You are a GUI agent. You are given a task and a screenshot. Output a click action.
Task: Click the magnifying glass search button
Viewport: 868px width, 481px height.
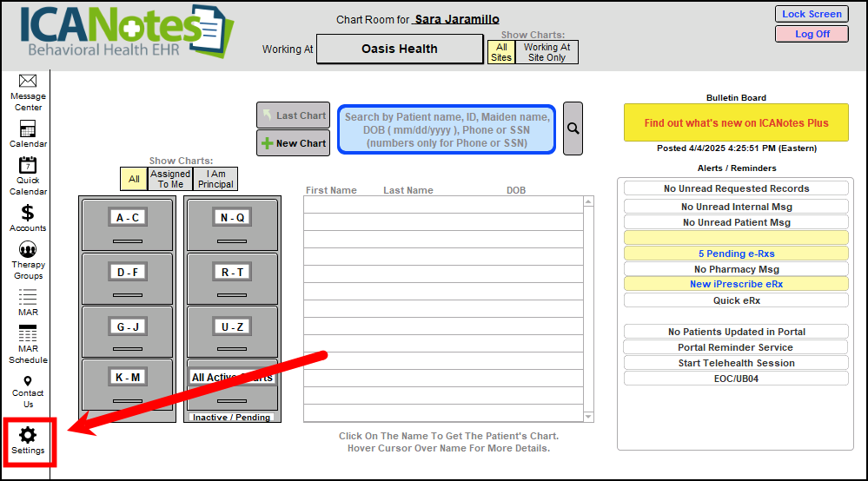[x=573, y=128]
